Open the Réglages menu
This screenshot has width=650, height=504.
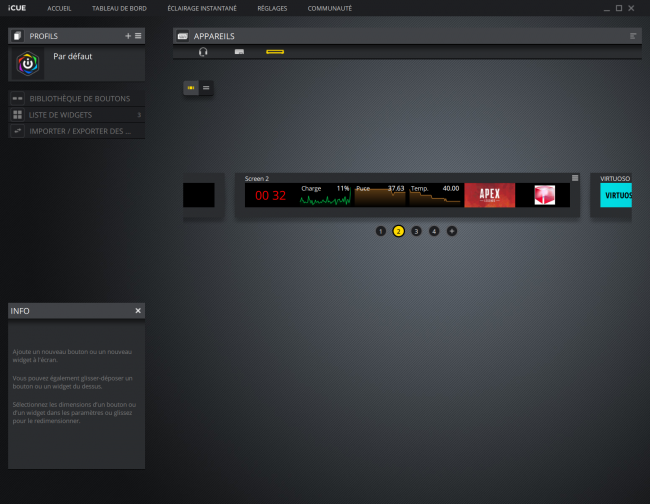tap(271, 8)
